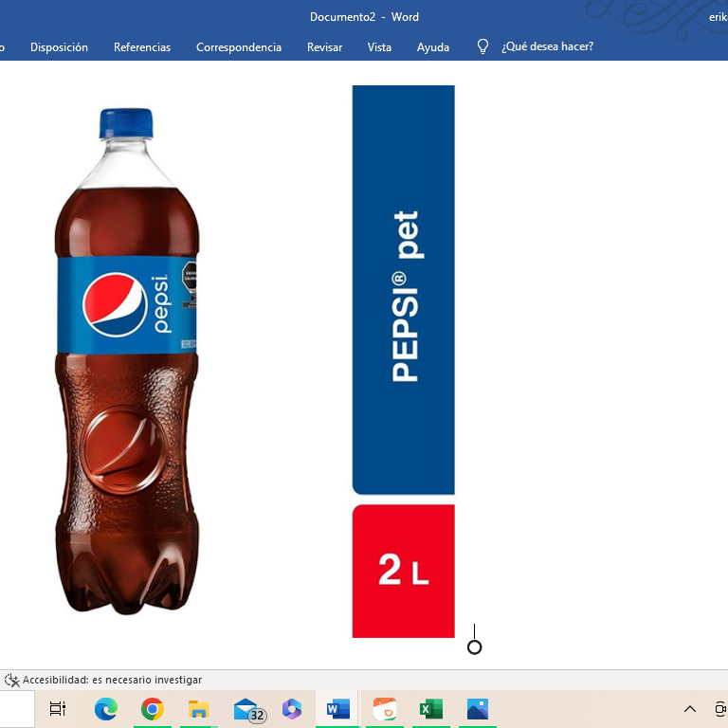Open the Microsoft 365 Copilot taskbar icon
728x728 pixels.
pyautogui.click(x=292, y=709)
